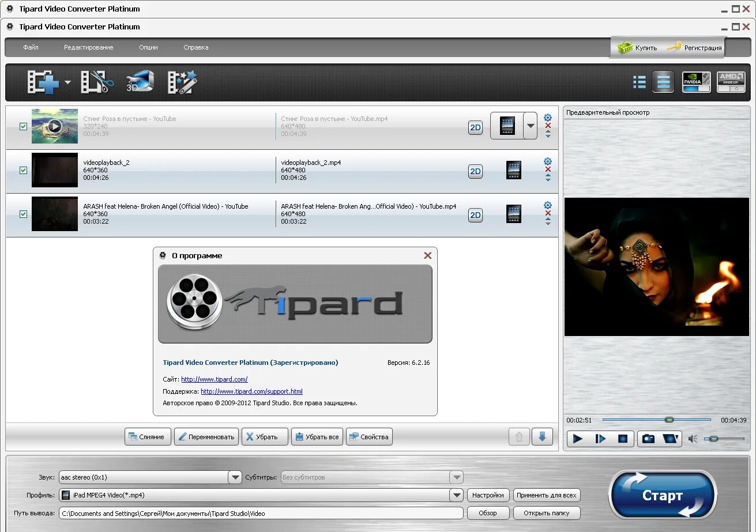Click the 2D button for ARASH row
The height and width of the screenshot is (532, 756).
(475, 215)
